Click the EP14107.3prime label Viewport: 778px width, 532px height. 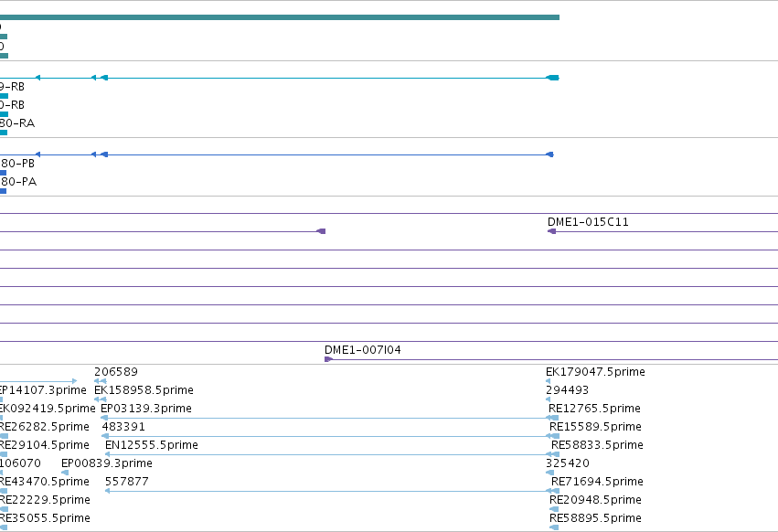43,390
